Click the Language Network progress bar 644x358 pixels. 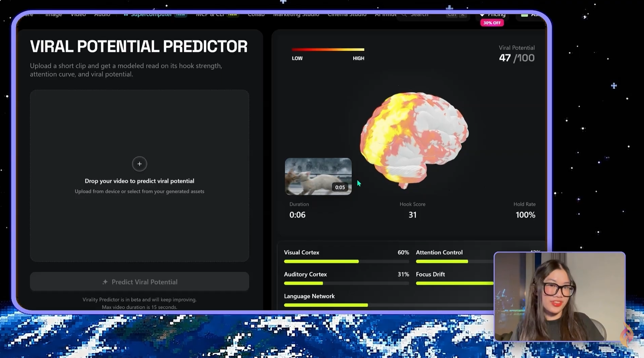[388, 305]
